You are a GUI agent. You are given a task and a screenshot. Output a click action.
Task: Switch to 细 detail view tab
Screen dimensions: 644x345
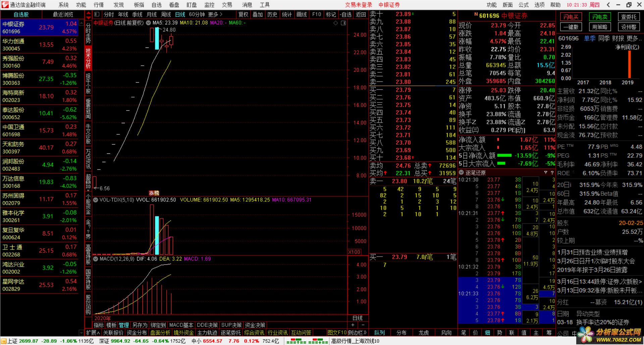pos(488,333)
